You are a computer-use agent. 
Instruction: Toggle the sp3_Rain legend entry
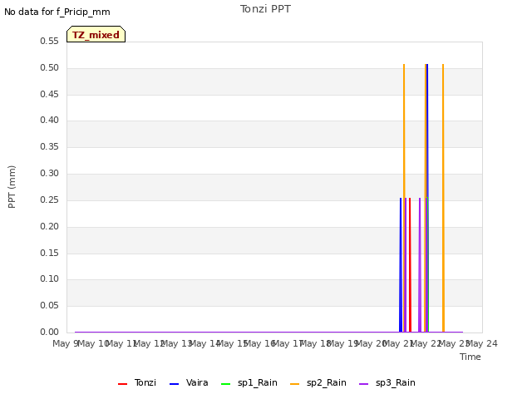click(387, 382)
